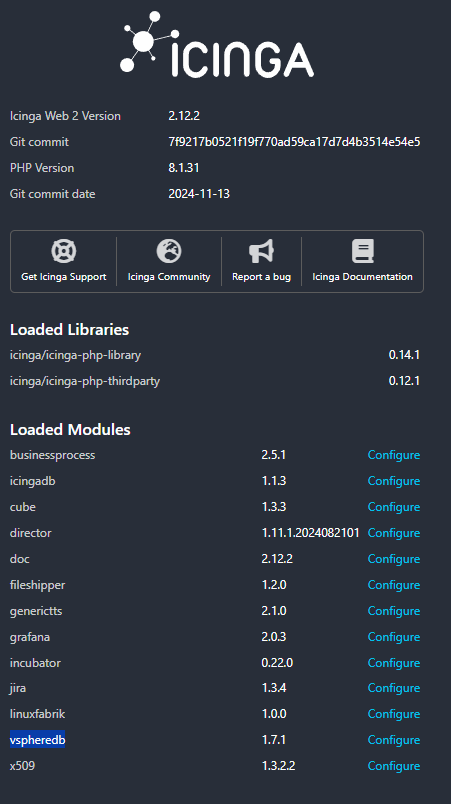451x804 pixels.
Task: Click the Icinga Community globe icon
Action: 169,251
